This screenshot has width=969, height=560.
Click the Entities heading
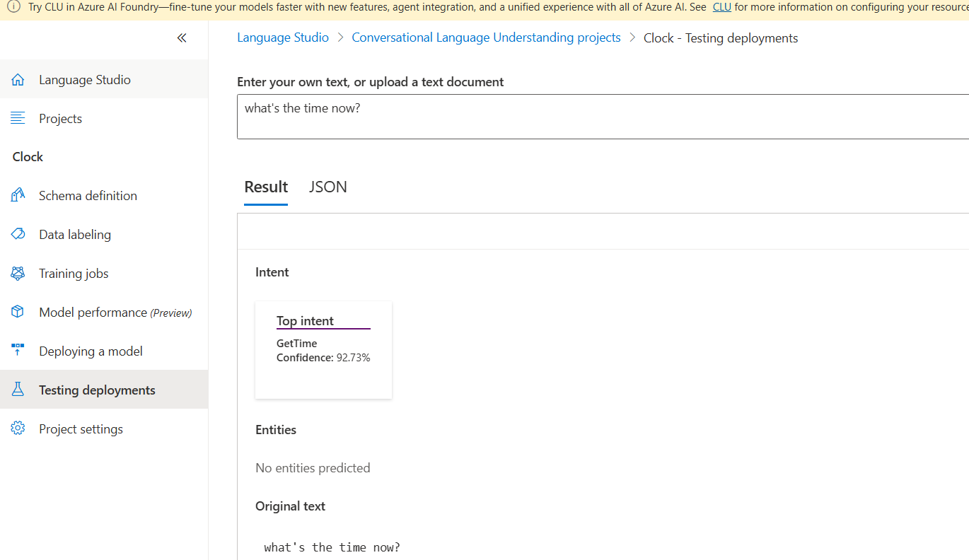point(276,430)
